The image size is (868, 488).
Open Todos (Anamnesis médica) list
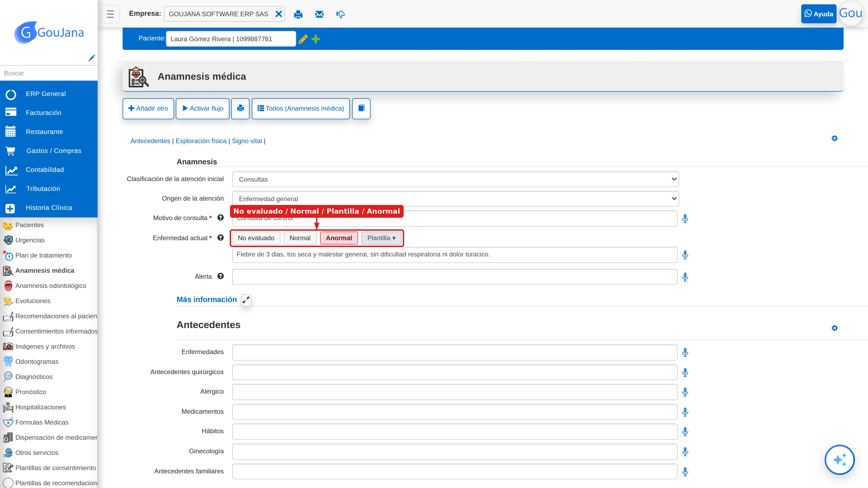click(301, 108)
